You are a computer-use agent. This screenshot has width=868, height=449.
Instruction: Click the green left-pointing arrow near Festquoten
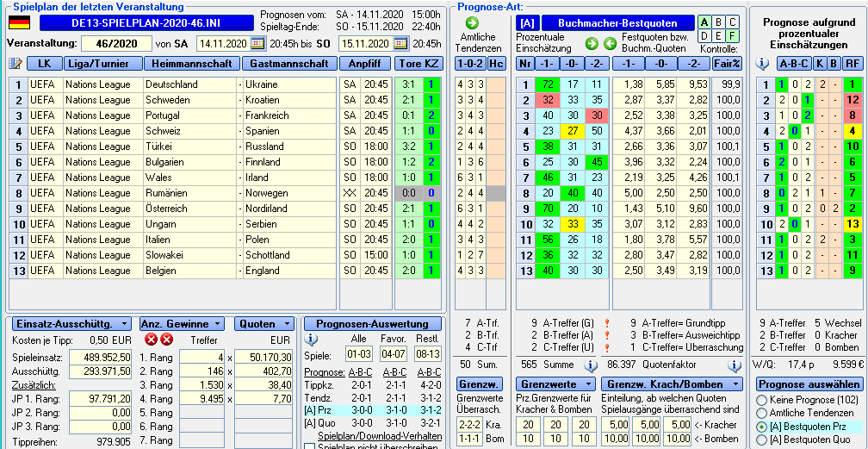point(610,44)
